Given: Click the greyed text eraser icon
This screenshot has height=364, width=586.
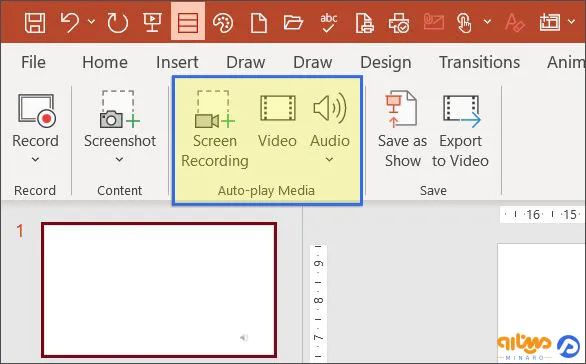Looking at the screenshot, I should 515,22.
